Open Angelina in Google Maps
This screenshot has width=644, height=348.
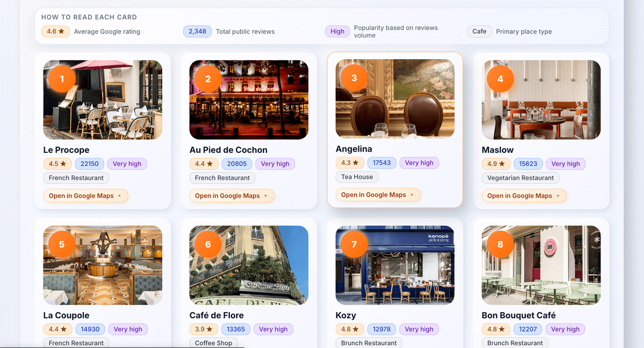point(377,195)
